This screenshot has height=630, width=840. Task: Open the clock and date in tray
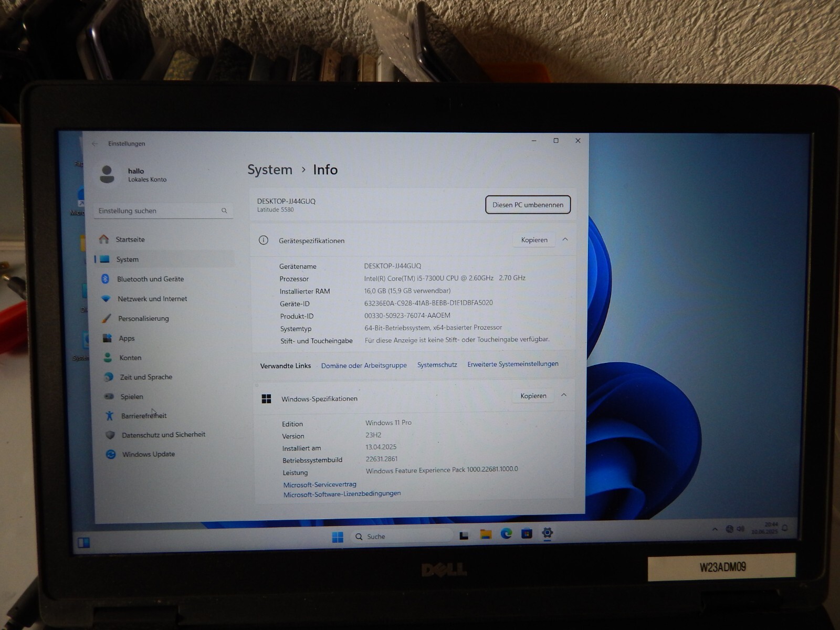[x=764, y=528]
